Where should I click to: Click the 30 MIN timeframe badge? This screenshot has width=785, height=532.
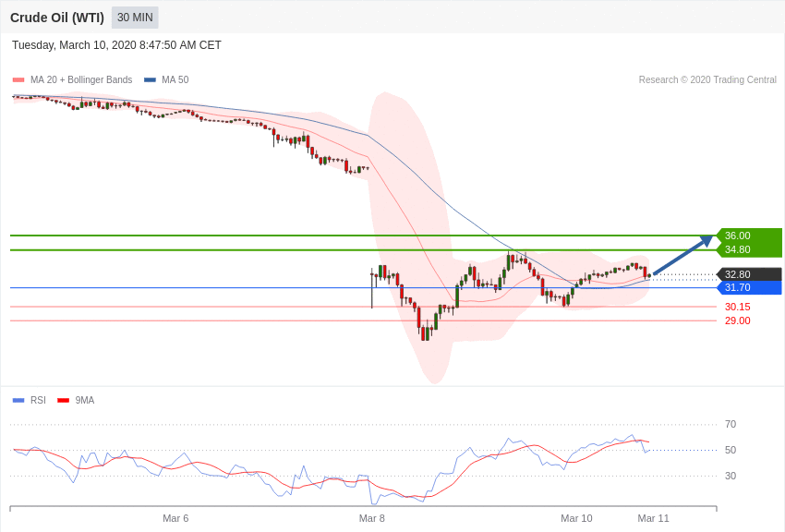[135, 18]
